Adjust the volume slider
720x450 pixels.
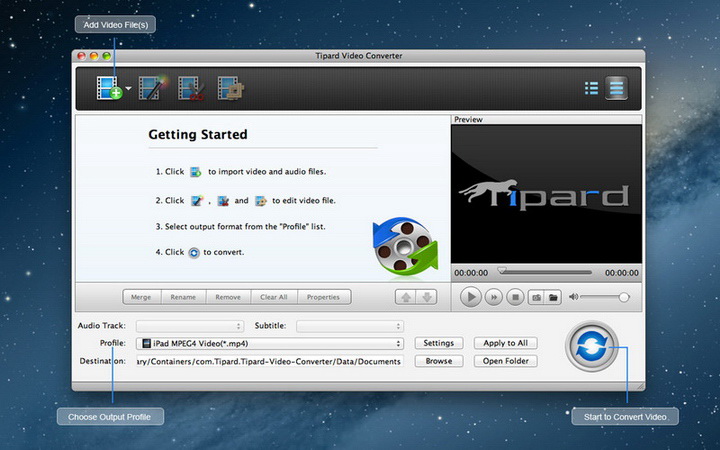(x=604, y=298)
